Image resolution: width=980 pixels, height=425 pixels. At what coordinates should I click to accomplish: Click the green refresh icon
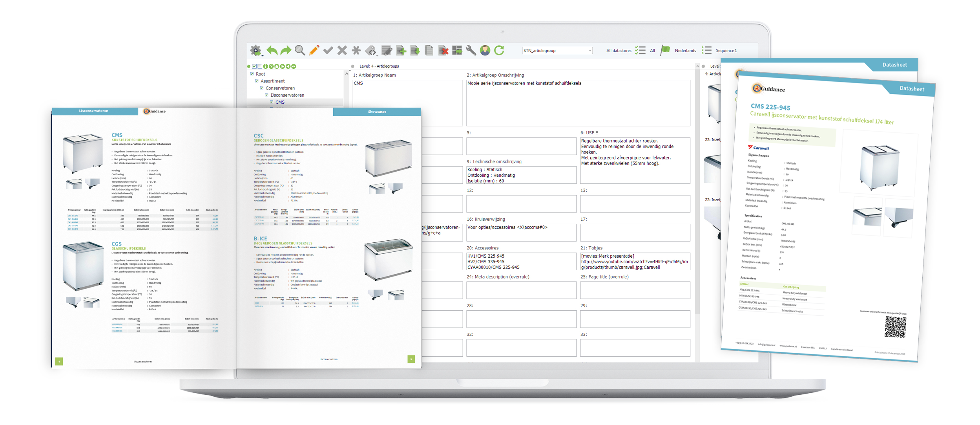point(499,50)
